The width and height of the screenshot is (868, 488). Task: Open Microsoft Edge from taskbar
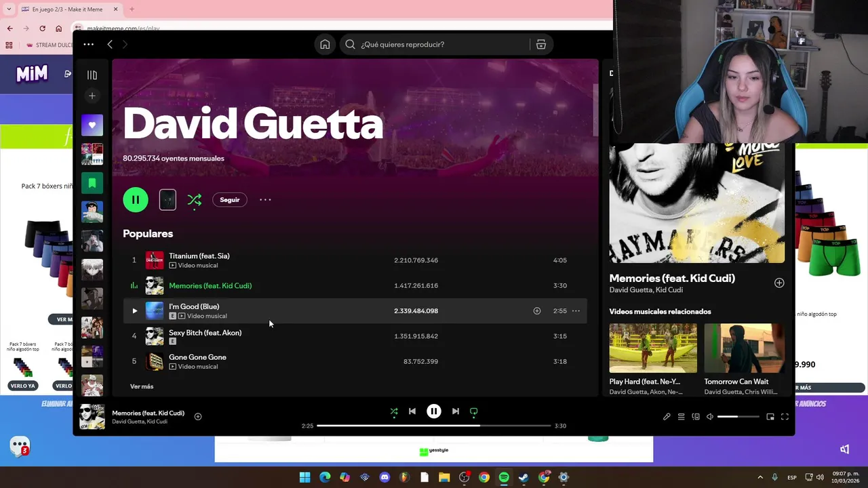pos(325,477)
